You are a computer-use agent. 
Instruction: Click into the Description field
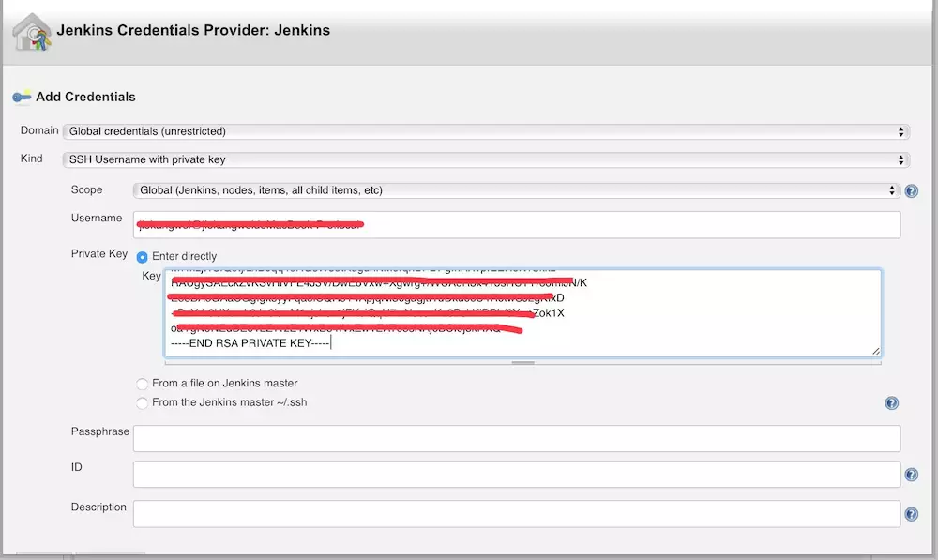[517, 514]
